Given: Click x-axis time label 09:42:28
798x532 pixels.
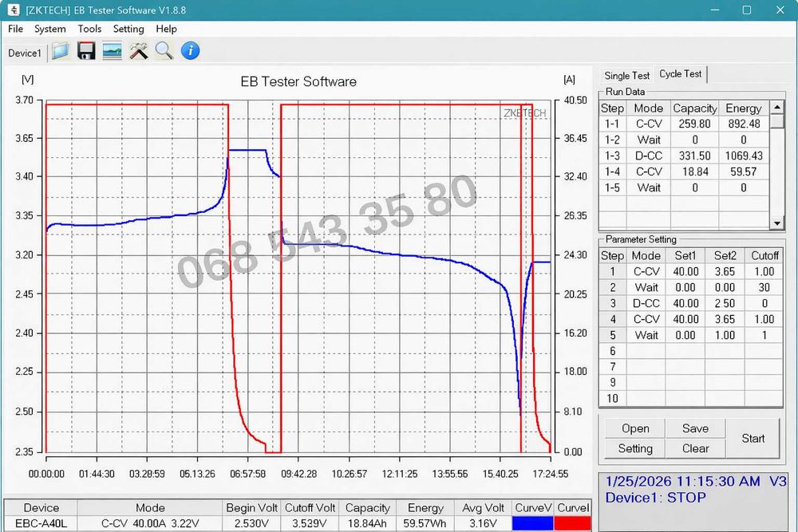Looking at the screenshot, I should coord(298,474).
